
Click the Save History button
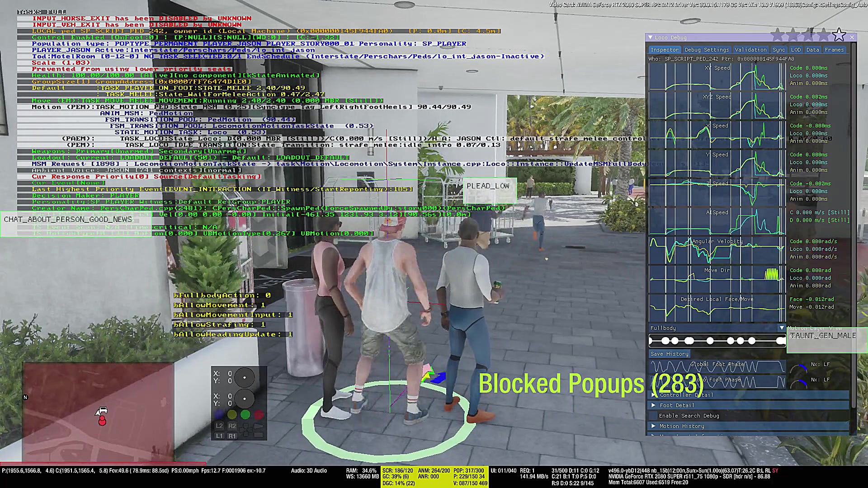point(670,354)
